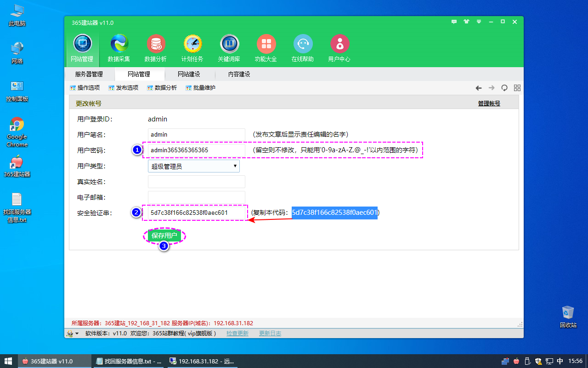Open the status bar user dropdown icon
This screenshot has width=588, height=368.
pyautogui.click(x=73, y=333)
